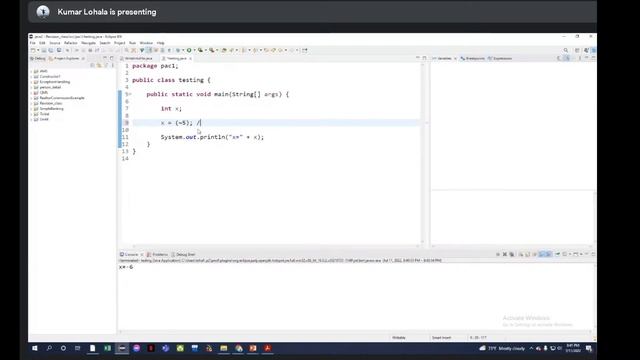Viewport: 640px width, 360px height.
Task: Click the taskbar search magnifier
Action: pyautogui.click(x=49, y=348)
